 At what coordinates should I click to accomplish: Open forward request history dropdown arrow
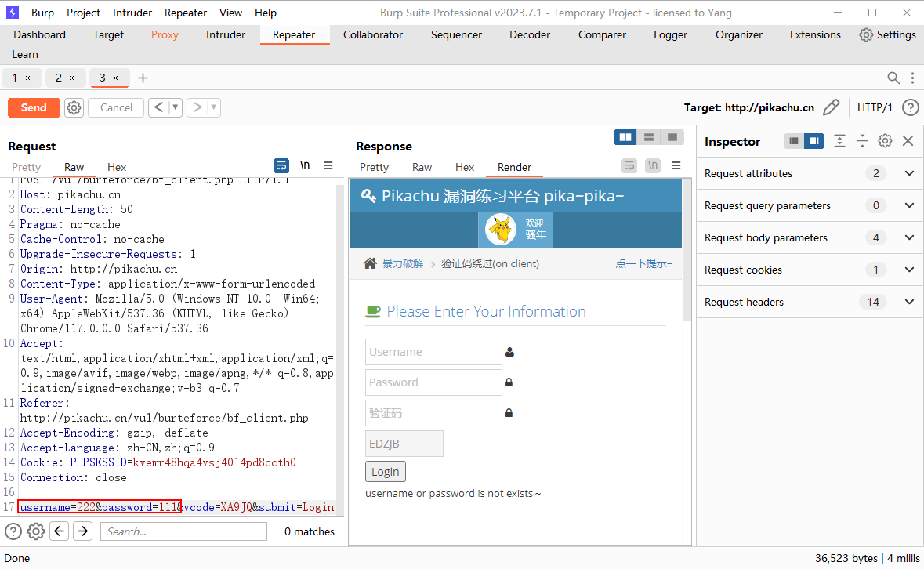coord(213,107)
